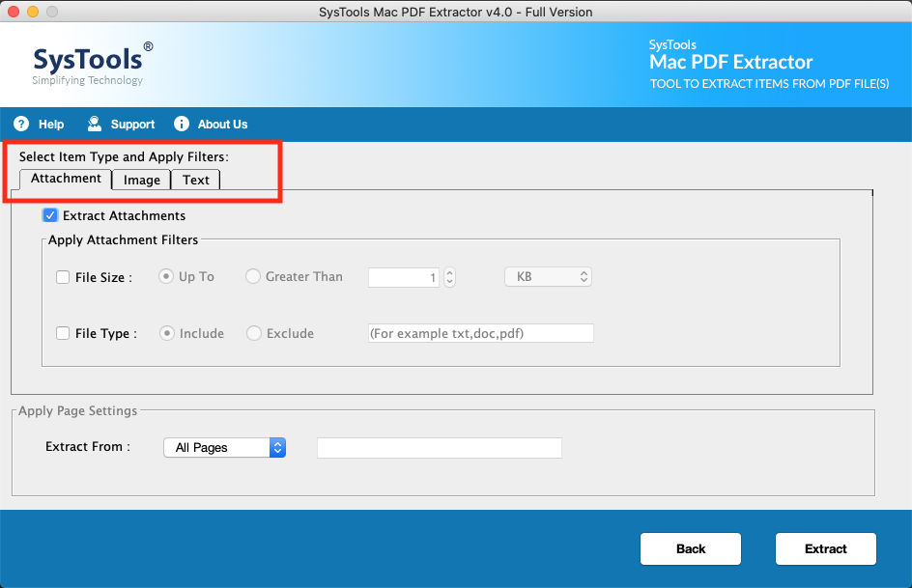Click the page range input field
This screenshot has width=912, height=588.
click(440, 448)
